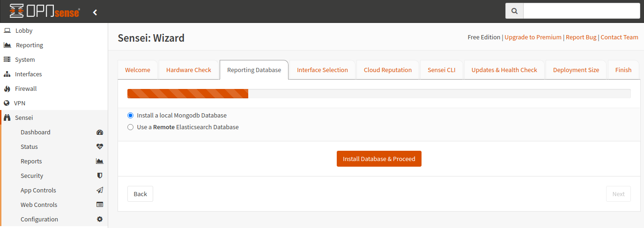Click the Reports area chart icon
The width and height of the screenshot is (644, 228).
tap(99, 162)
